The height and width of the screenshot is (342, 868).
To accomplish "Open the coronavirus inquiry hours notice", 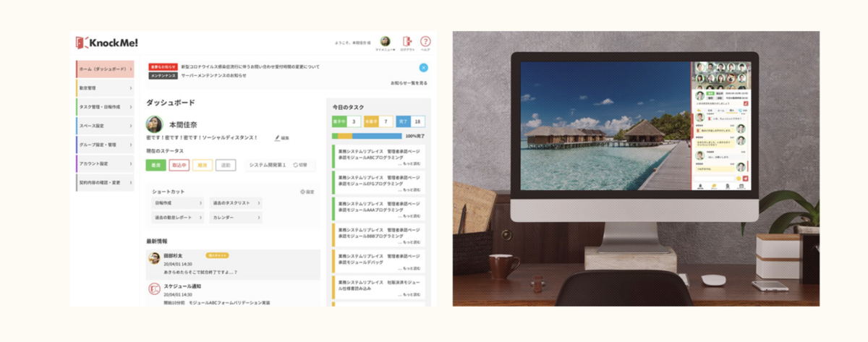I will point(250,67).
